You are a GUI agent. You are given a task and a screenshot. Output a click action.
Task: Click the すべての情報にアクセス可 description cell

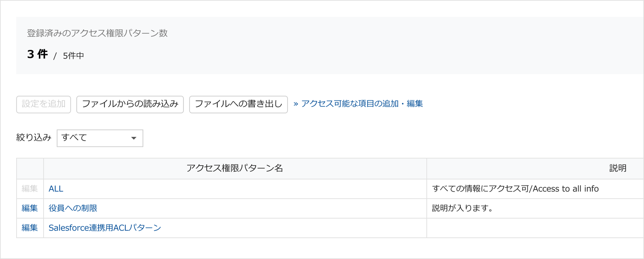pyautogui.click(x=515, y=189)
